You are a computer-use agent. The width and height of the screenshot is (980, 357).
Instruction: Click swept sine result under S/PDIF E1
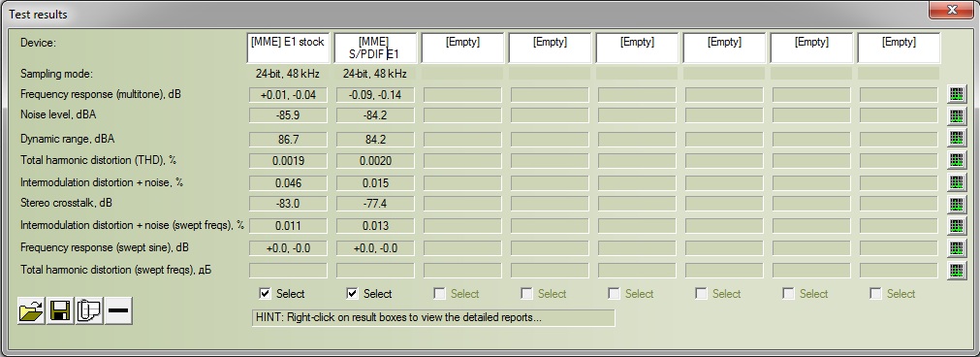[x=375, y=248]
